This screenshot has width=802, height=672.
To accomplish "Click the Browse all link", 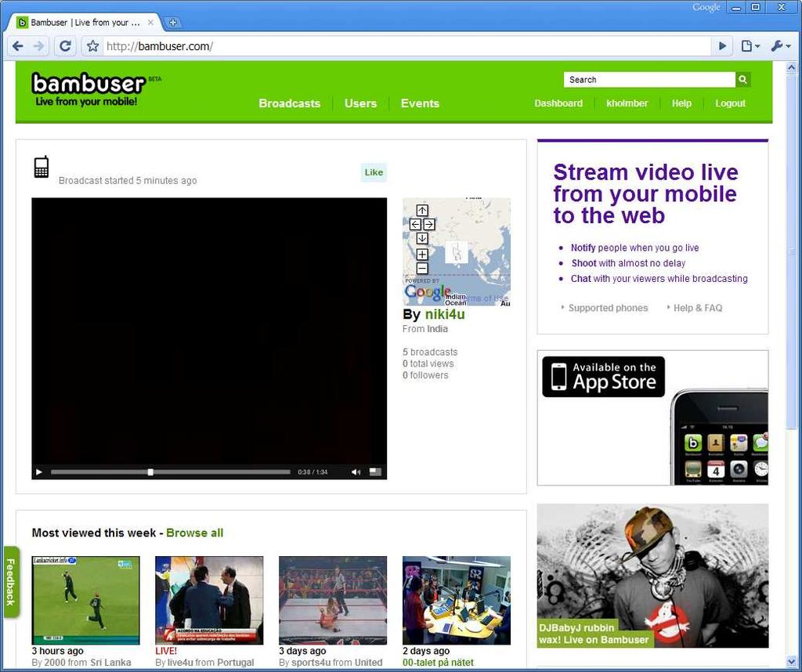I will click(x=195, y=533).
